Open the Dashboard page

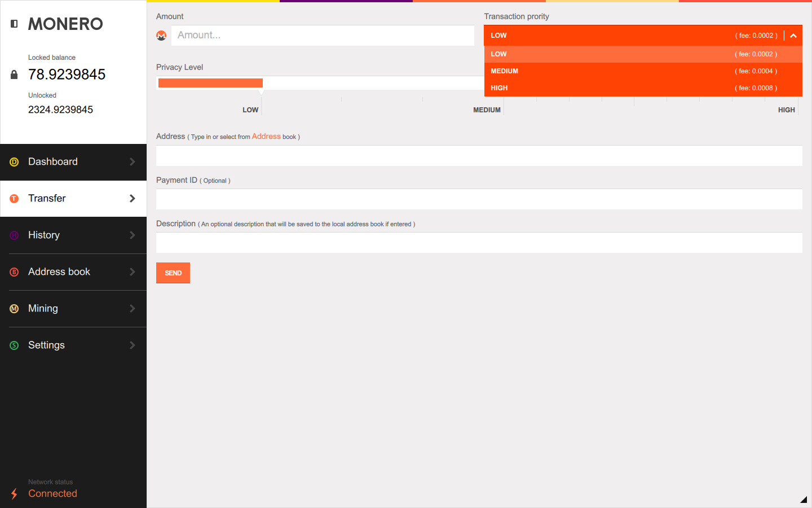(x=73, y=162)
